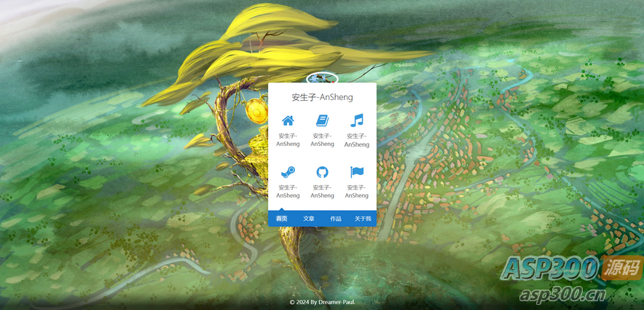The height and width of the screenshot is (310, 644).
Task: Open the 作品 tab
Action: point(336,219)
